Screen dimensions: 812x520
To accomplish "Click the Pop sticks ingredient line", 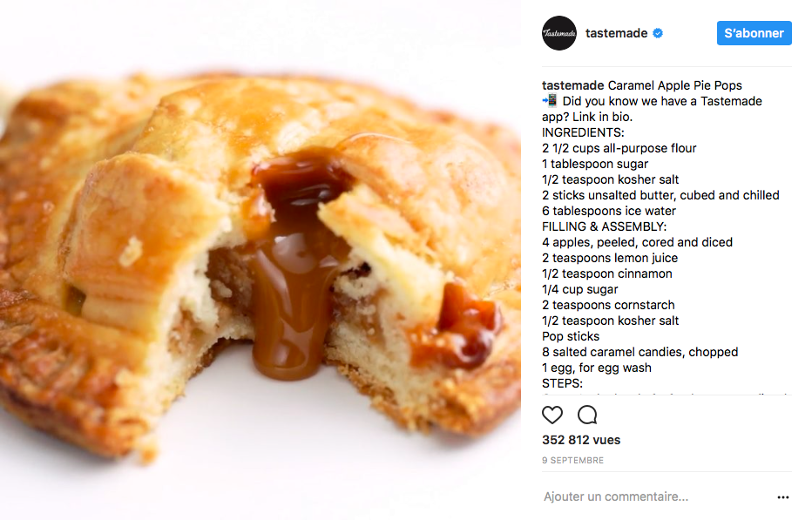I will (571, 337).
